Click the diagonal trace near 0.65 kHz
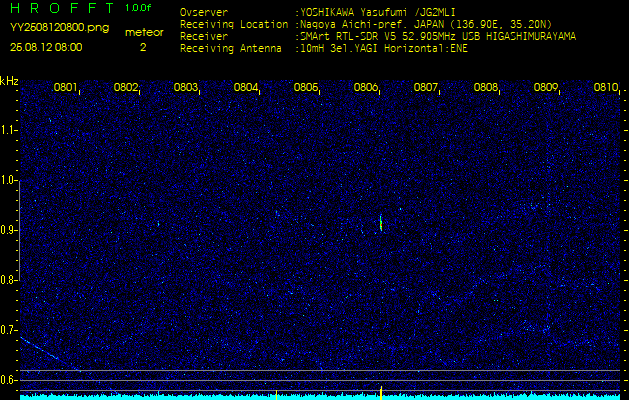The image size is (629, 400). pyautogui.click(x=50, y=354)
